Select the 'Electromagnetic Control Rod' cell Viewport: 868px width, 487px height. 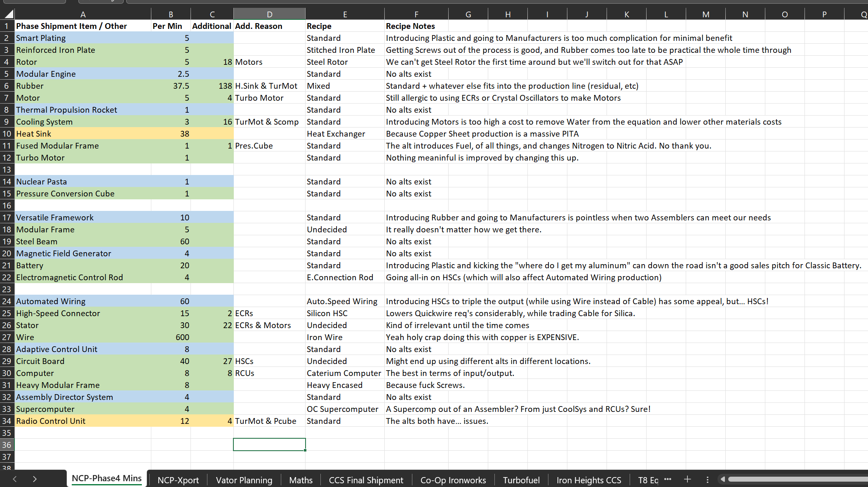[83, 277]
